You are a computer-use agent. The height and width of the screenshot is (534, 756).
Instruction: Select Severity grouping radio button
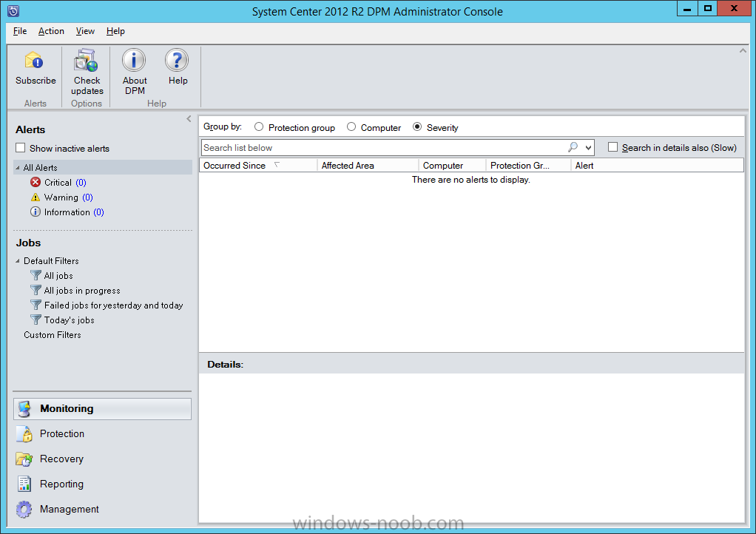pos(417,126)
